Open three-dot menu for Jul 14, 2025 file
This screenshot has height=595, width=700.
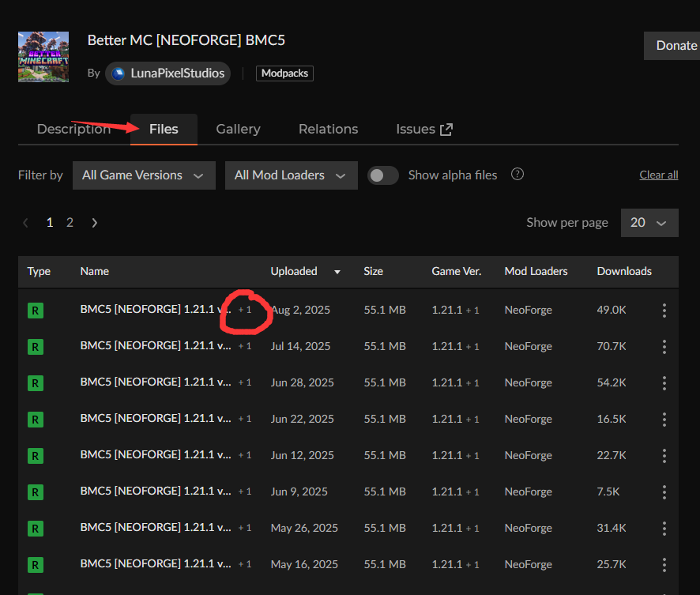click(x=664, y=347)
